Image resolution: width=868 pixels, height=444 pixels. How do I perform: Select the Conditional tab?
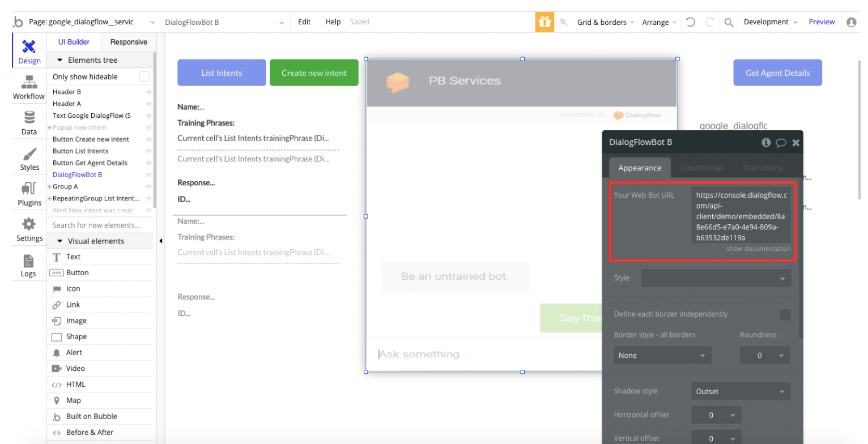pos(701,168)
